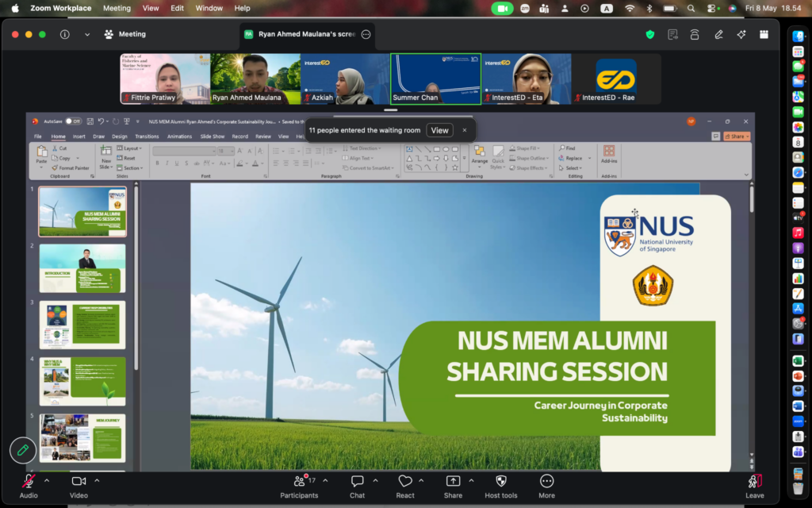Expand the Share options chevron
This screenshot has height=508, width=812.
pos(471,481)
